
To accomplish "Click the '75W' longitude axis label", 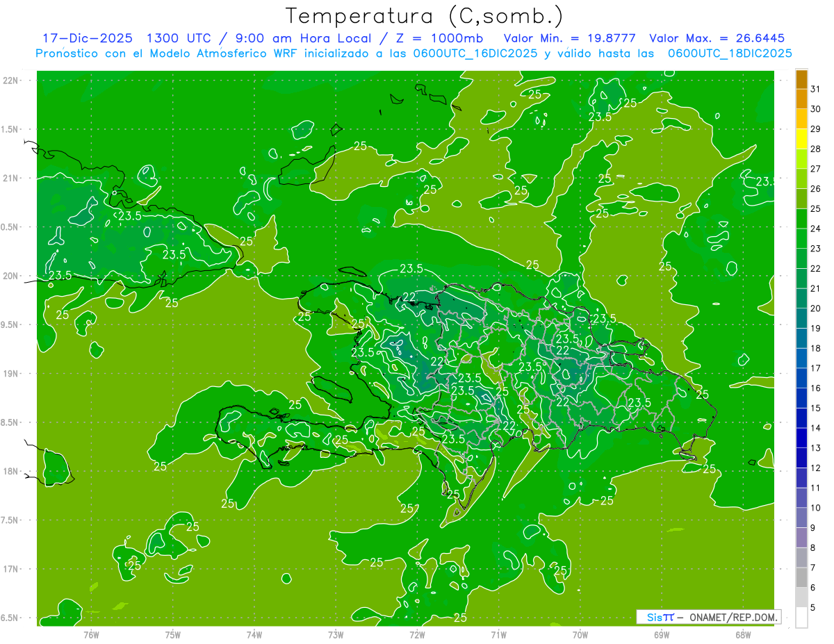I will pos(173,634).
